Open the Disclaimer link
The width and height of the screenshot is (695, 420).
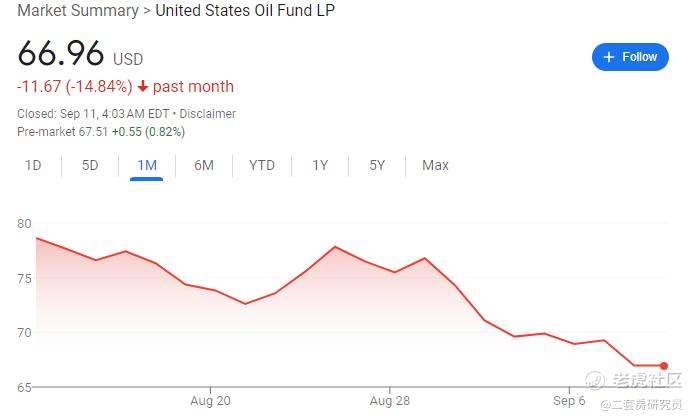coord(210,114)
